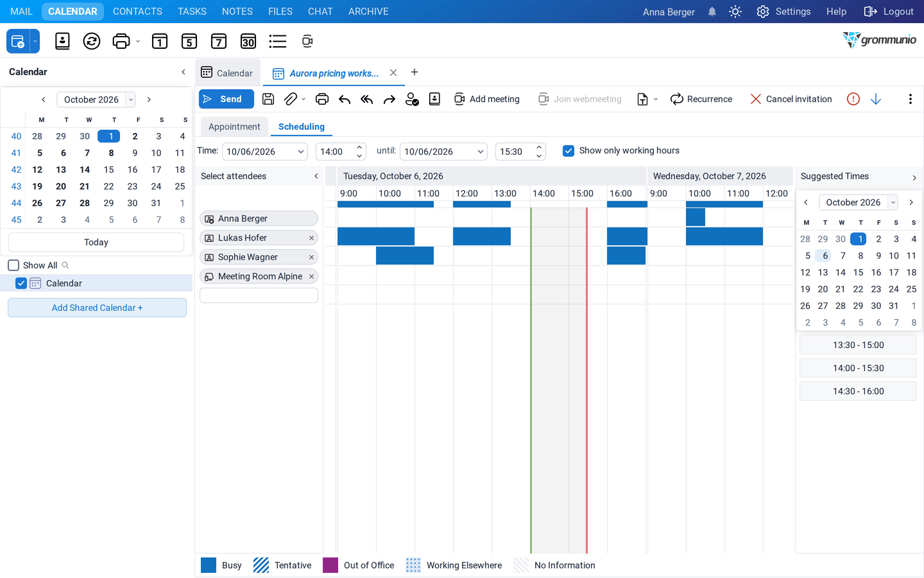Open the start date 10/06/2026 dropdown
Viewport: 924px width, 578px height.
300,152
